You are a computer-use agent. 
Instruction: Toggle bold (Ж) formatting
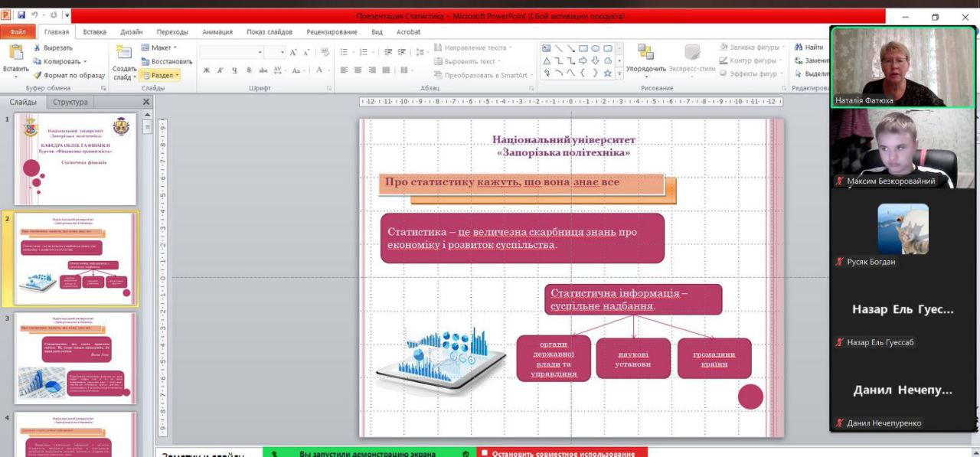click(x=207, y=70)
